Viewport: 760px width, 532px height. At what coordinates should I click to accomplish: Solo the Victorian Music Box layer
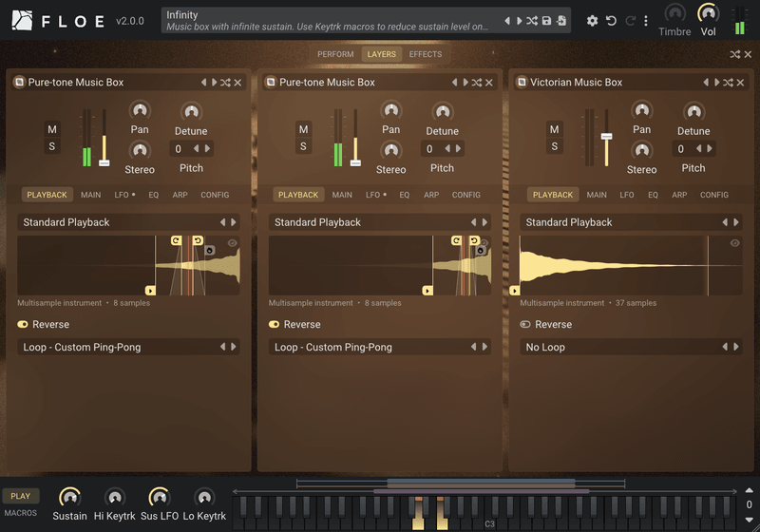coord(555,146)
